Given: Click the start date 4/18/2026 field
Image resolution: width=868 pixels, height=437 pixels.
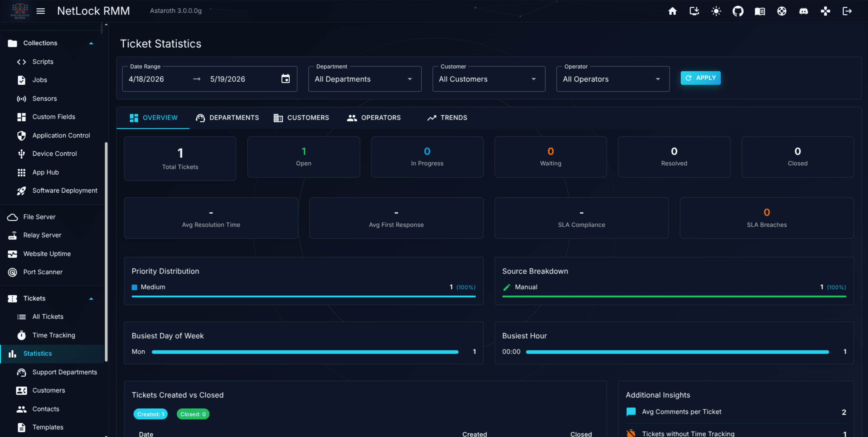Looking at the screenshot, I should pos(146,79).
